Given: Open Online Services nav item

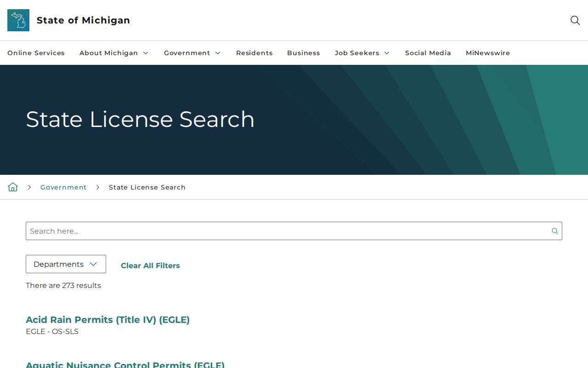Looking at the screenshot, I should [x=36, y=53].
